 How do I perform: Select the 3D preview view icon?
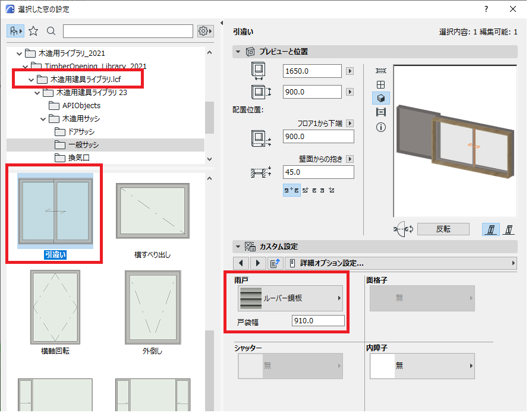(x=380, y=99)
